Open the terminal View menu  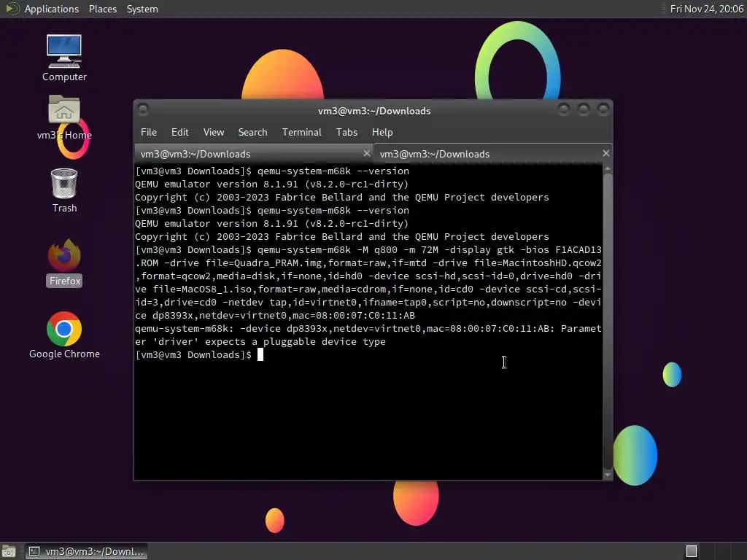click(214, 133)
